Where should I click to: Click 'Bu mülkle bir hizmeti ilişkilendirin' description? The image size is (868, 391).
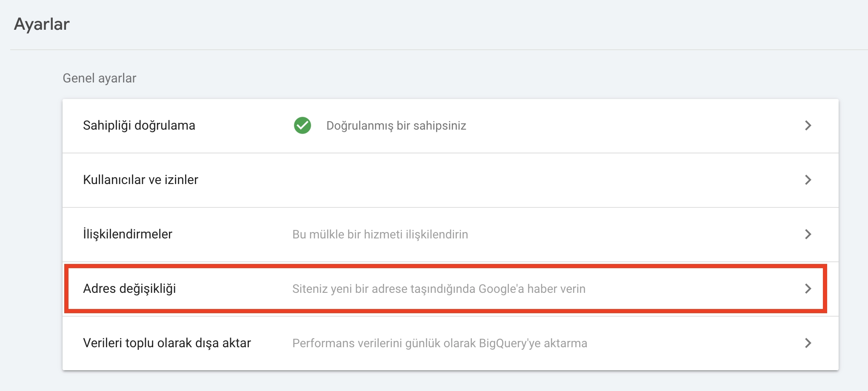tap(380, 235)
